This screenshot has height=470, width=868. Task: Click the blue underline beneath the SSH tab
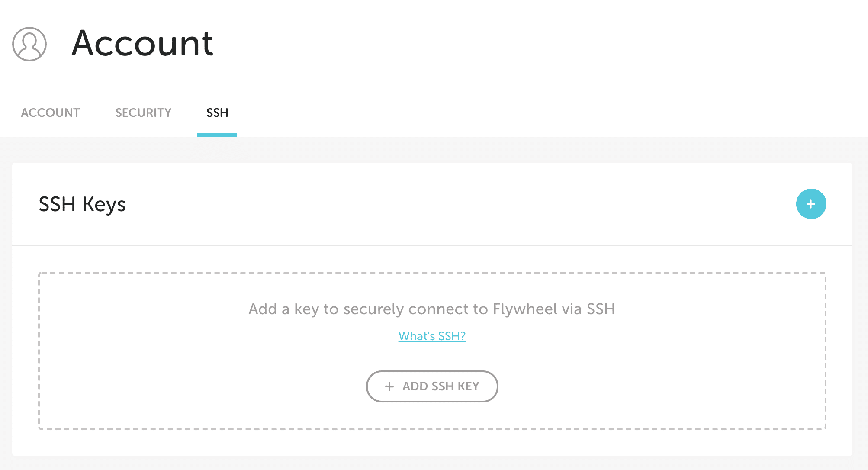217,135
